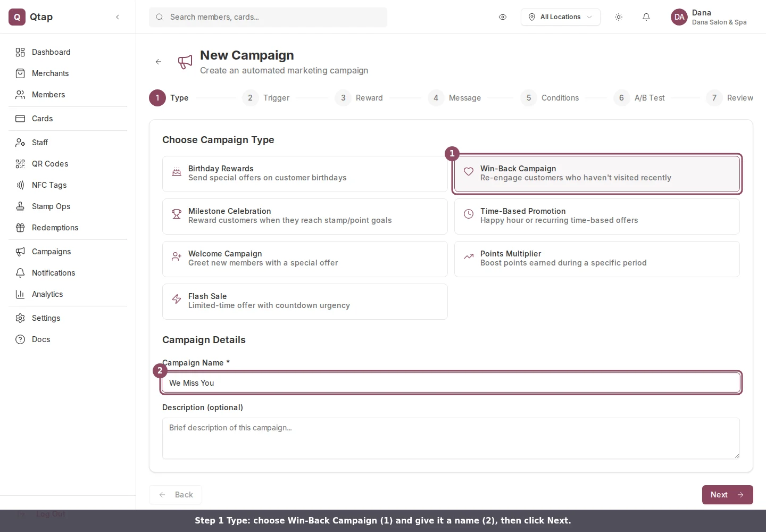Collapse the sidebar with the chevron
The image size is (766, 532).
(118, 17)
